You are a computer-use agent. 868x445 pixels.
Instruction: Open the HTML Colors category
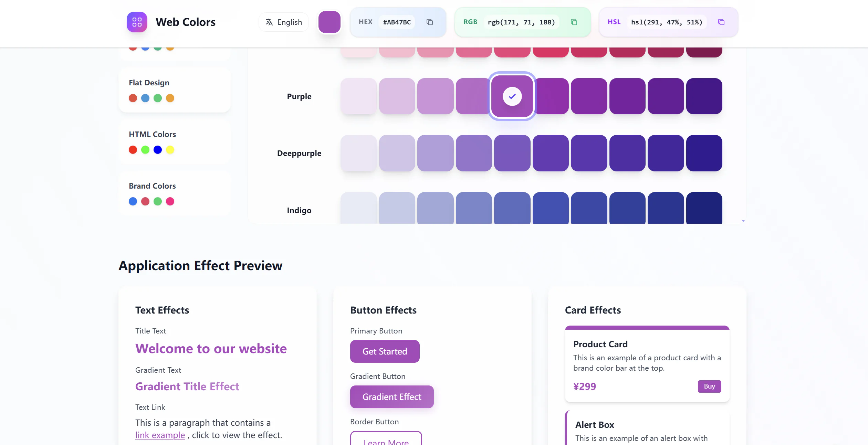point(152,134)
